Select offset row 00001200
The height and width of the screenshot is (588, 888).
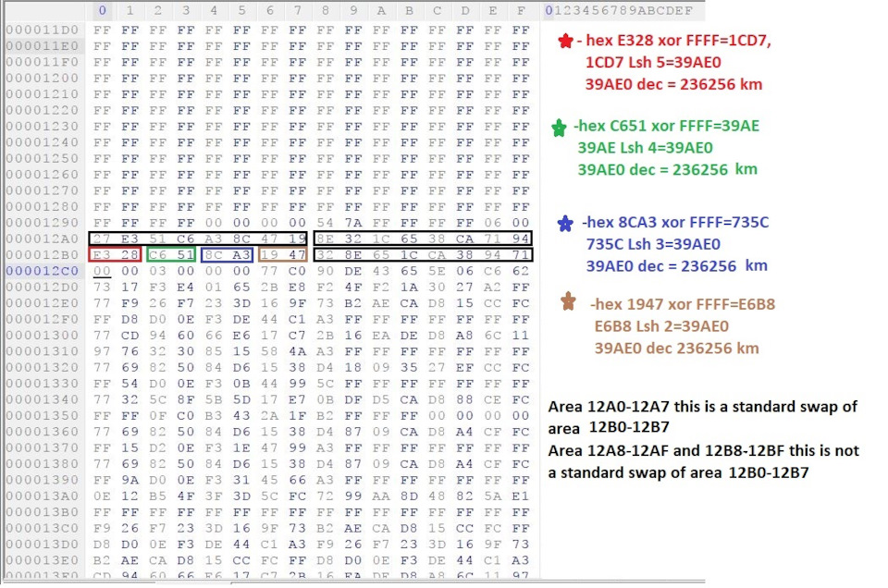[x=43, y=78]
